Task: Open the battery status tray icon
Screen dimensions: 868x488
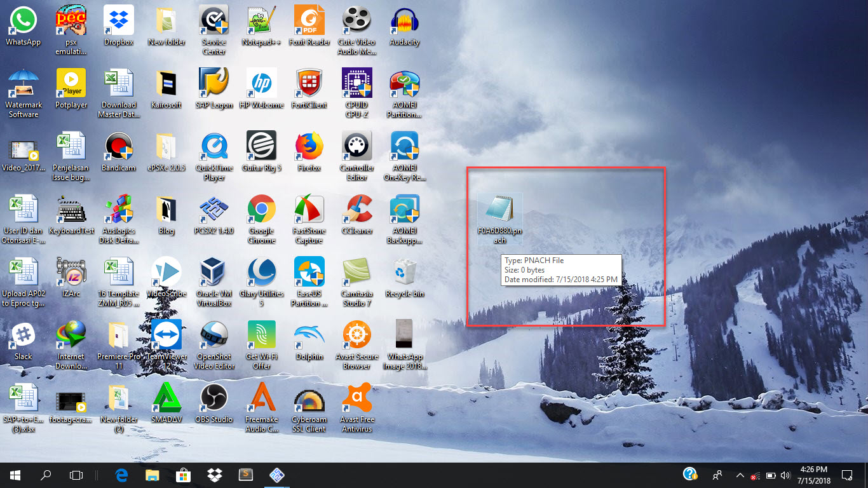Action: coord(771,475)
